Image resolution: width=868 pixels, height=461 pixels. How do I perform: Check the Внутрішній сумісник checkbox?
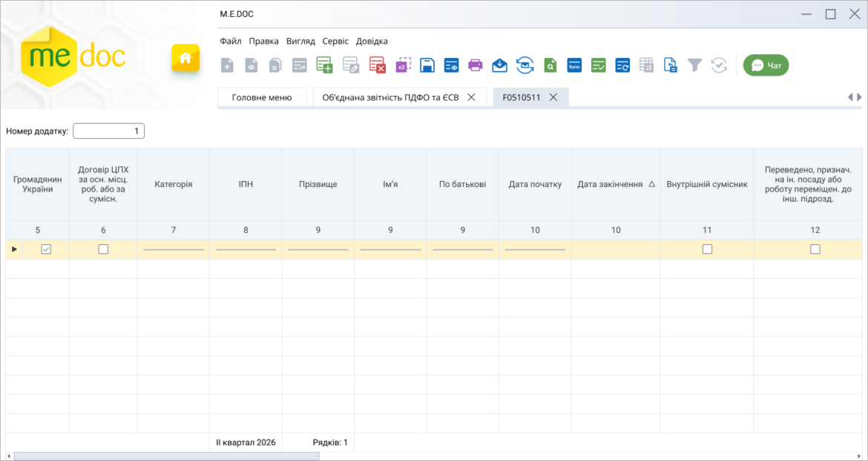pos(707,249)
